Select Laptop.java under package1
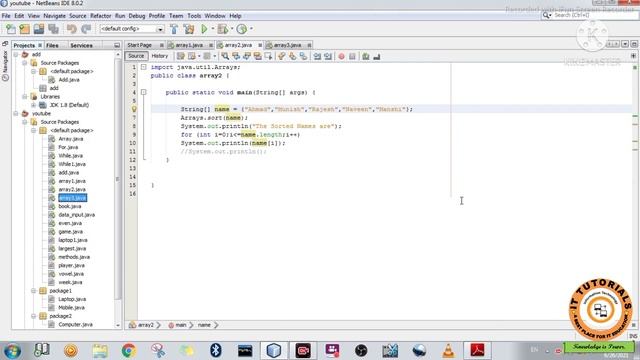The width and height of the screenshot is (640, 360). pyautogui.click(x=72, y=299)
